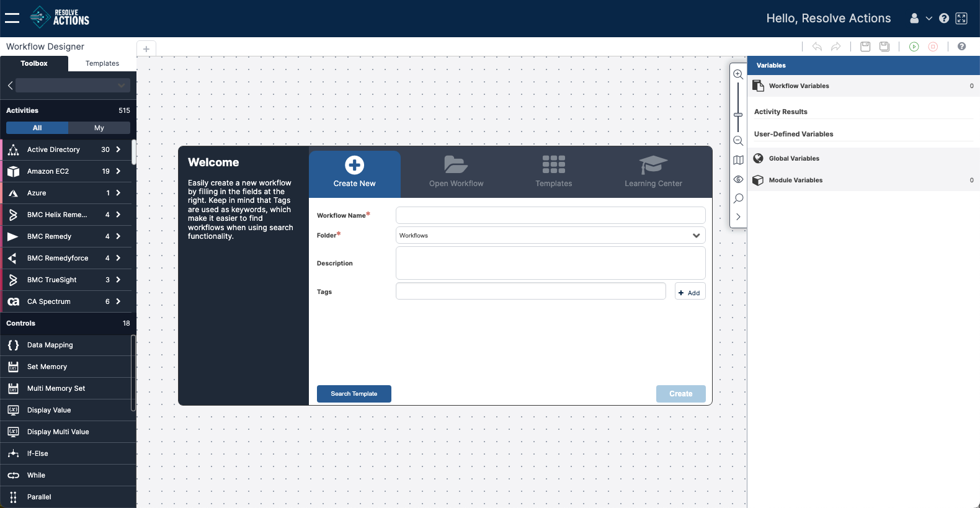Select the Templates welcome tab
The width and height of the screenshot is (980, 508).
(554, 172)
